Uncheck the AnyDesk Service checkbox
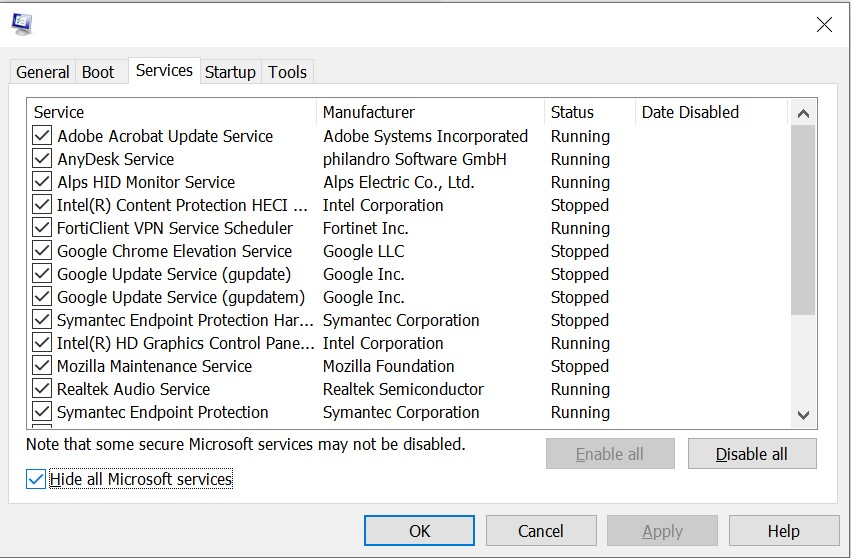 [x=42, y=159]
